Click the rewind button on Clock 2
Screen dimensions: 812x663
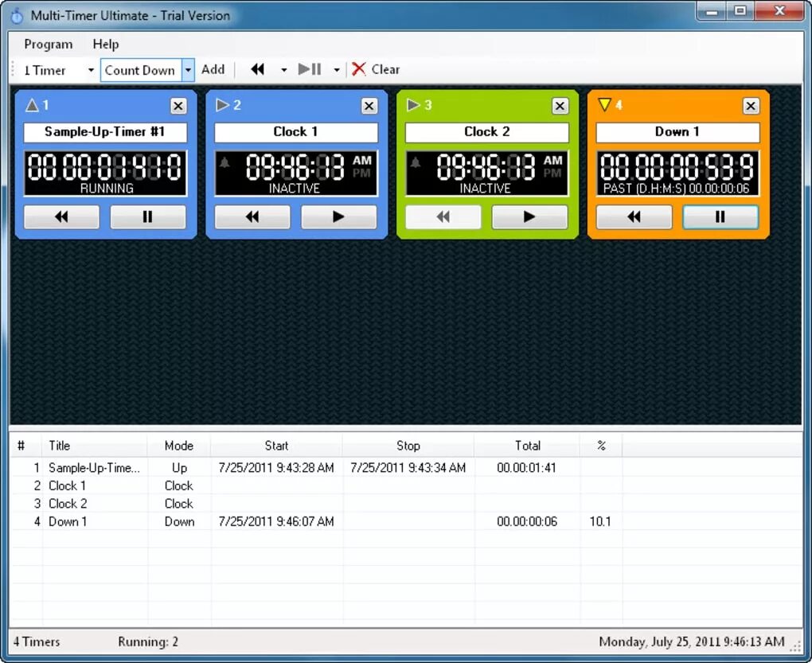click(443, 216)
